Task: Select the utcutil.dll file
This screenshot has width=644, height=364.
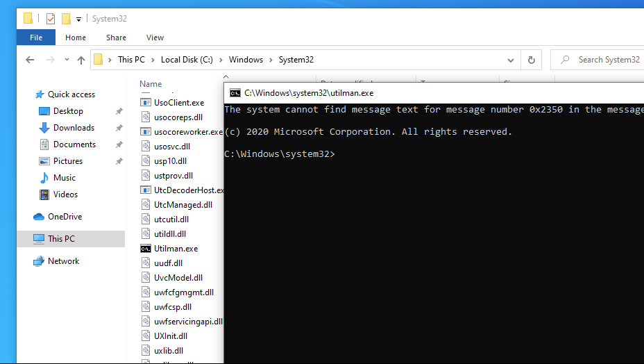Action: pos(171,220)
